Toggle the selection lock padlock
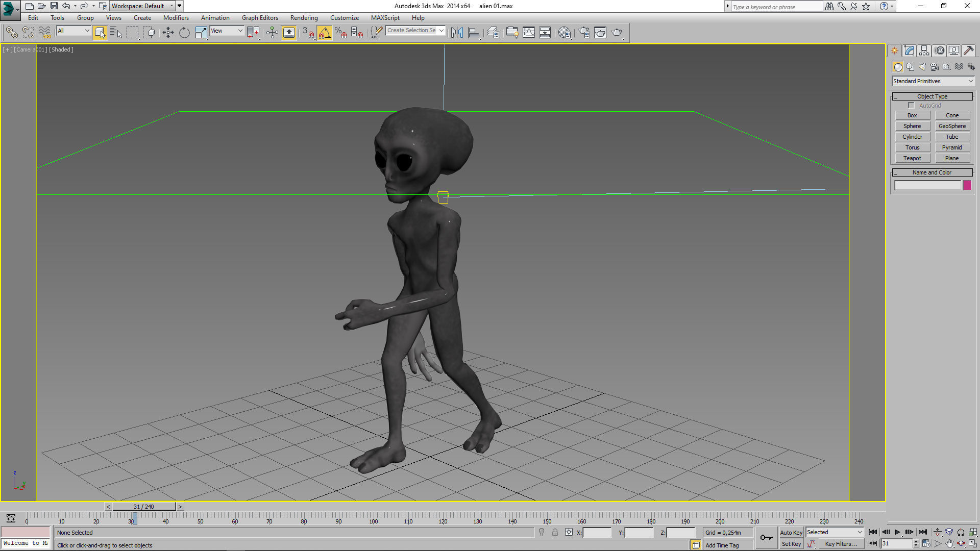This screenshot has width=980, height=551. tap(555, 532)
